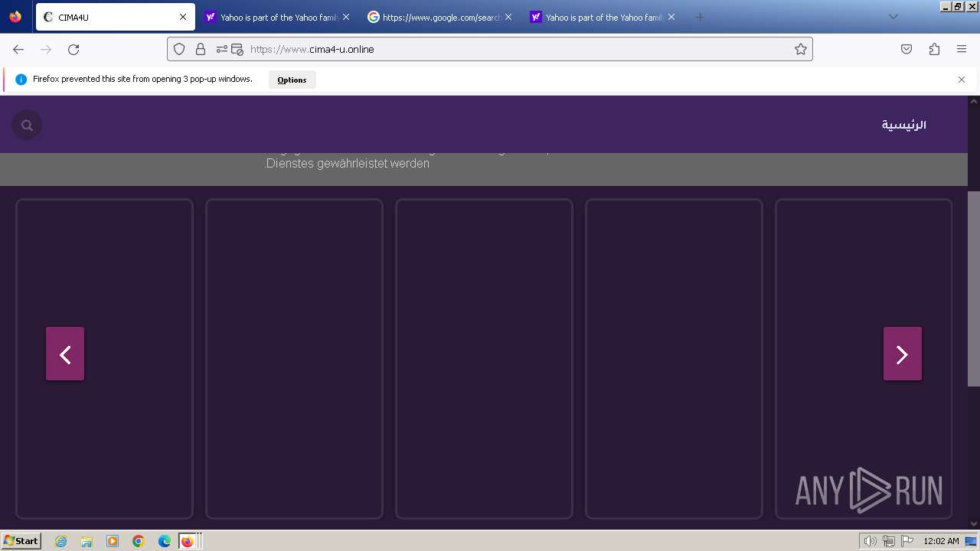Open the second carousel card
980x551 pixels.
click(294, 359)
